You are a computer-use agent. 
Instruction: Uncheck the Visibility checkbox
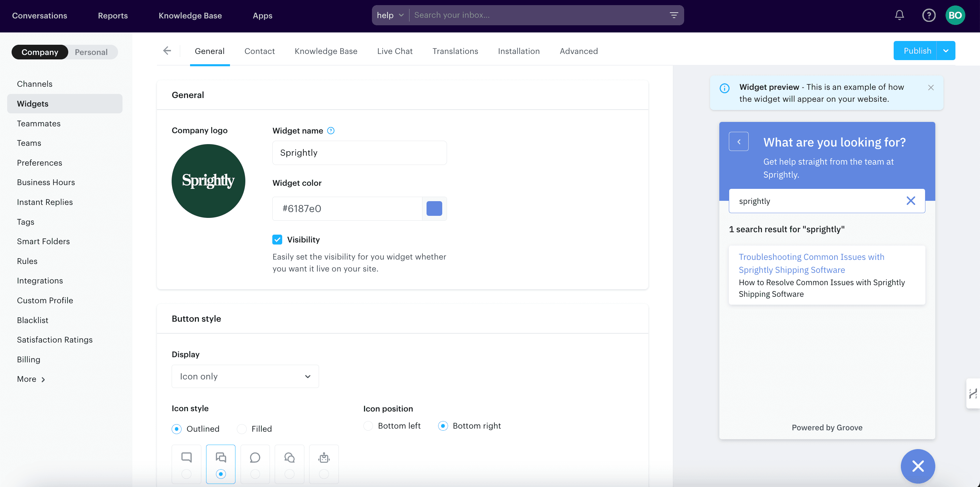[x=277, y=239]
